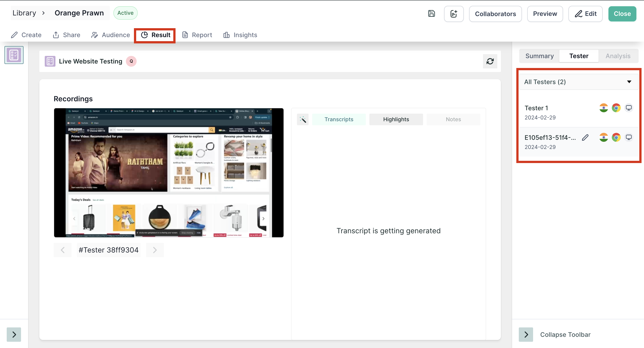
Task: Click Tester 1 desktop device icon
Action: [629, 108]
